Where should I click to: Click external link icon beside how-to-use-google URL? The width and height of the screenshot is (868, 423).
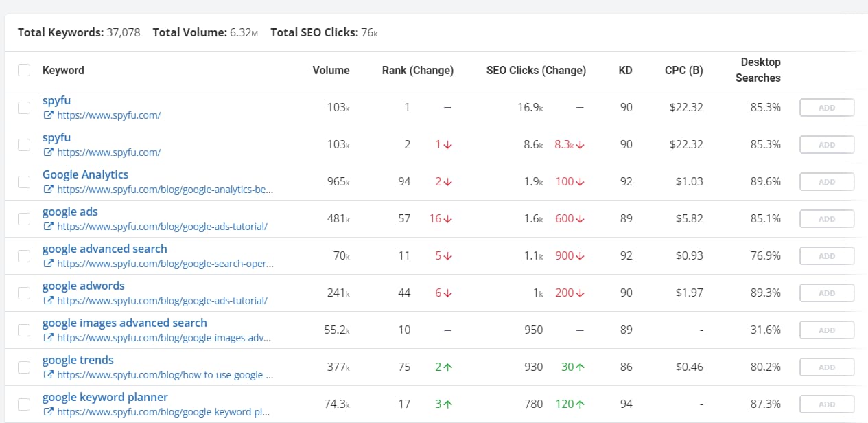coord(48,375)
